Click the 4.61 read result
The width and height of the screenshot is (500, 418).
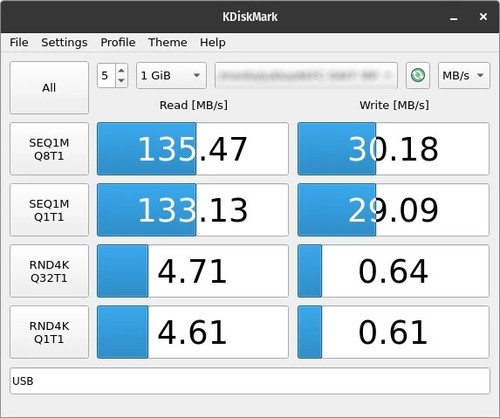coord(193,332)
